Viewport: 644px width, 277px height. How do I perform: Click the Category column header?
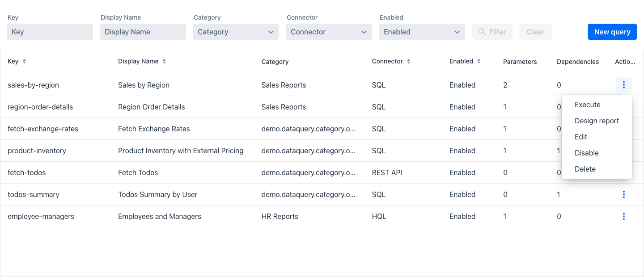click(275, 62)
